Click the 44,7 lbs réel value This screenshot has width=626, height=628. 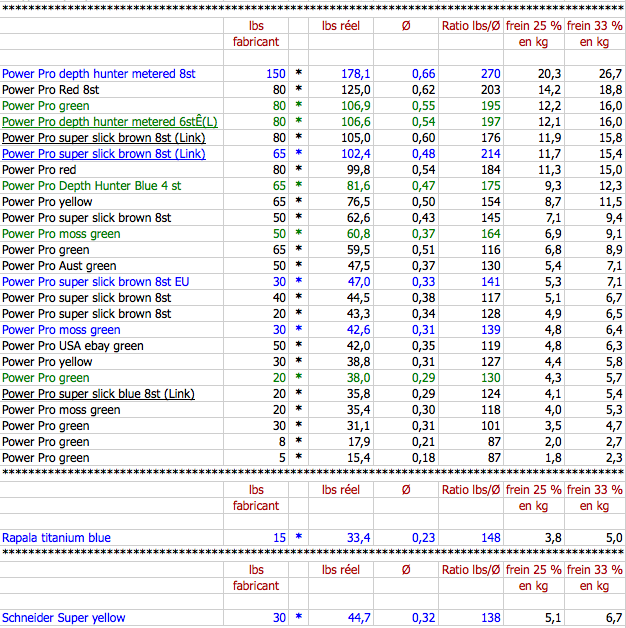tap(358, 618)
